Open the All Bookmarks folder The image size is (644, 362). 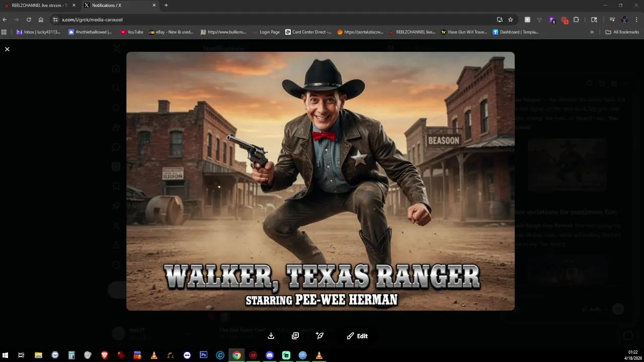pyautogui.click(x=622, y=32)
